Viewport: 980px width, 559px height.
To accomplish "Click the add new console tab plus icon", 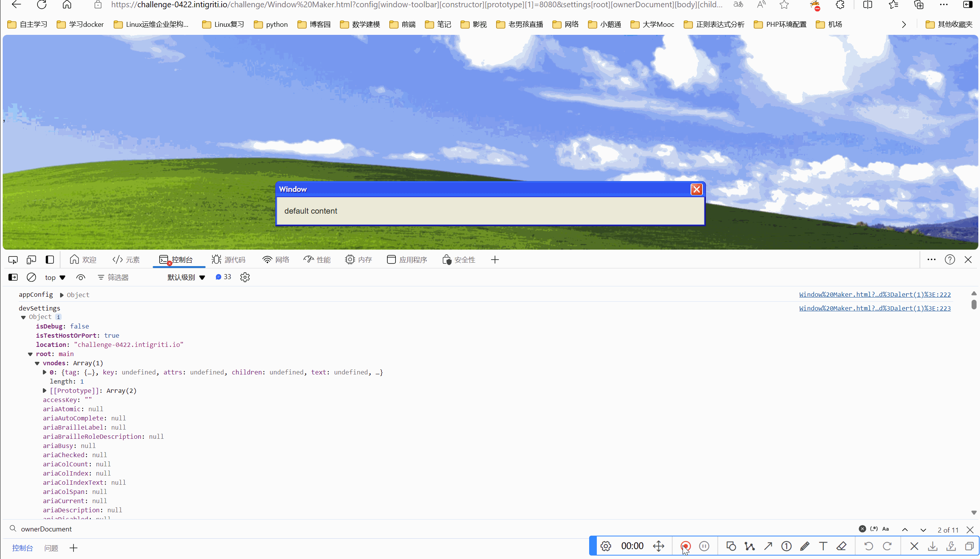I will coord(73,548).
